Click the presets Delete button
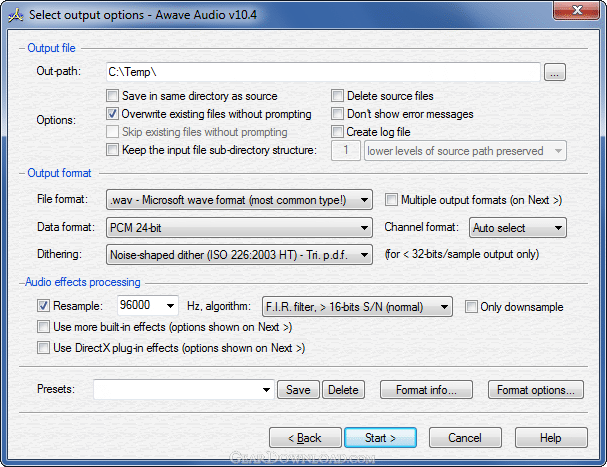The height and width of the screenshot is (467, 607). 343,390
